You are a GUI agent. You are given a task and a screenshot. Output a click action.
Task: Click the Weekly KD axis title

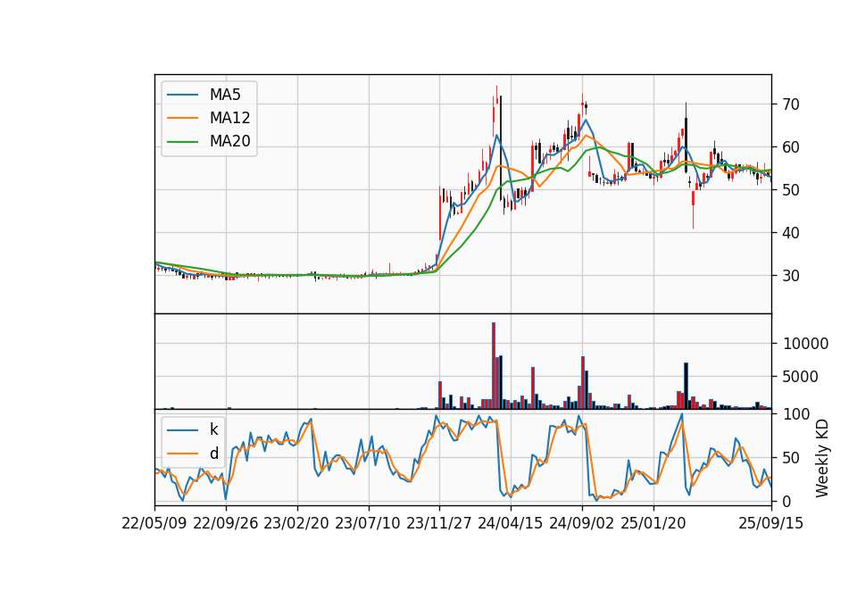tap(822, 459)
